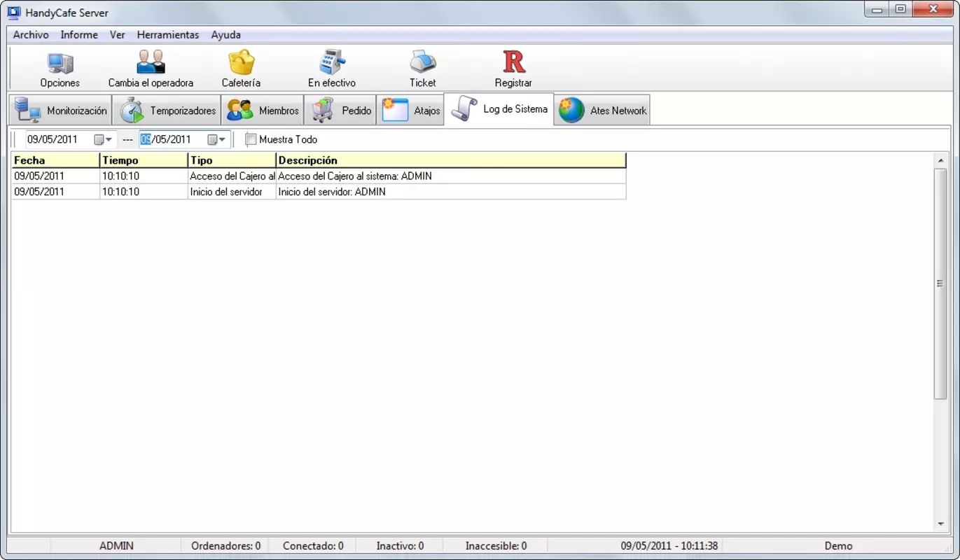
Task: Click Ordenadores: 0 in status bar
Action: tap(225, 545)
